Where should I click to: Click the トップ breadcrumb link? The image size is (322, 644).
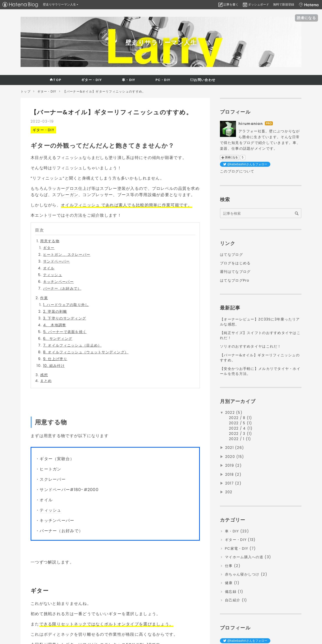(26, 92)
